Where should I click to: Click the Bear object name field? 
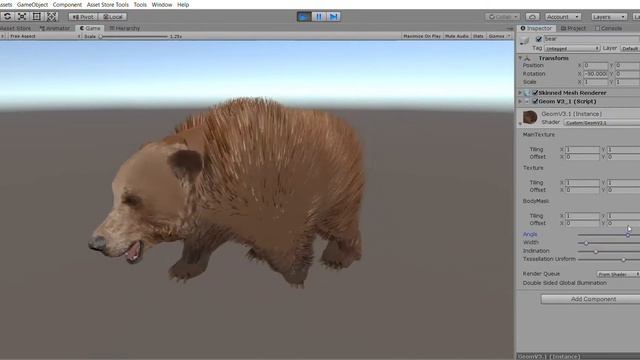coord(591,39)
